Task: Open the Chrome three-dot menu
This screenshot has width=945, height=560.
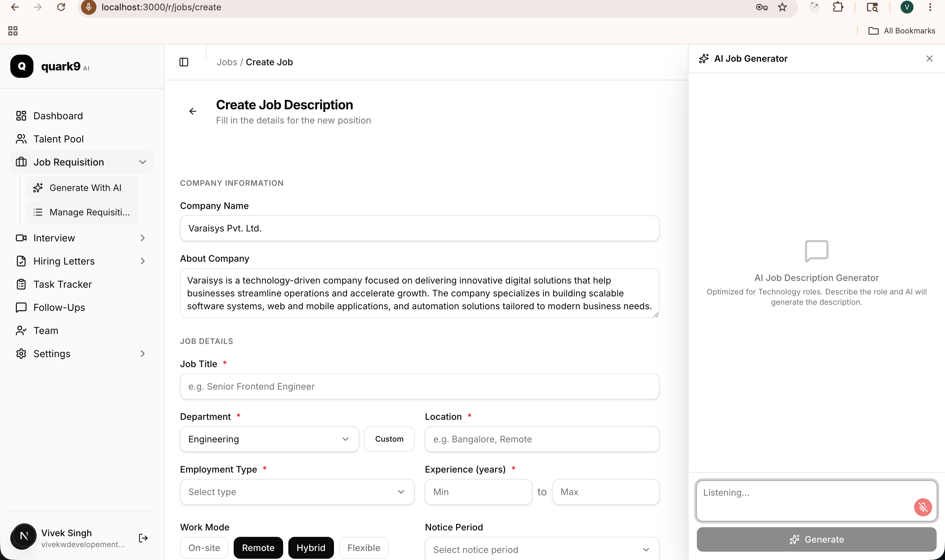Action: [930, 7]
